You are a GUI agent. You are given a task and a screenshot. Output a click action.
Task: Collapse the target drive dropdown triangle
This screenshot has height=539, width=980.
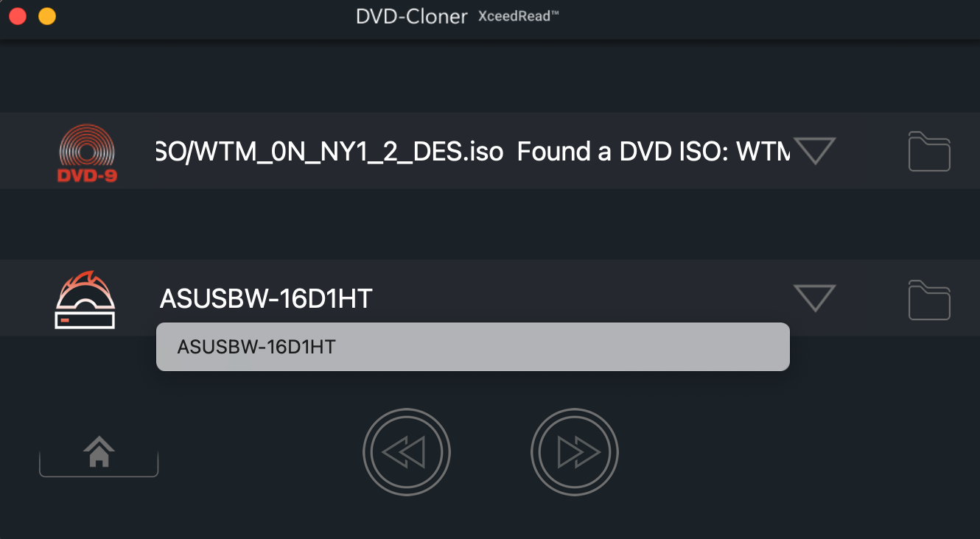pos(814,298)
